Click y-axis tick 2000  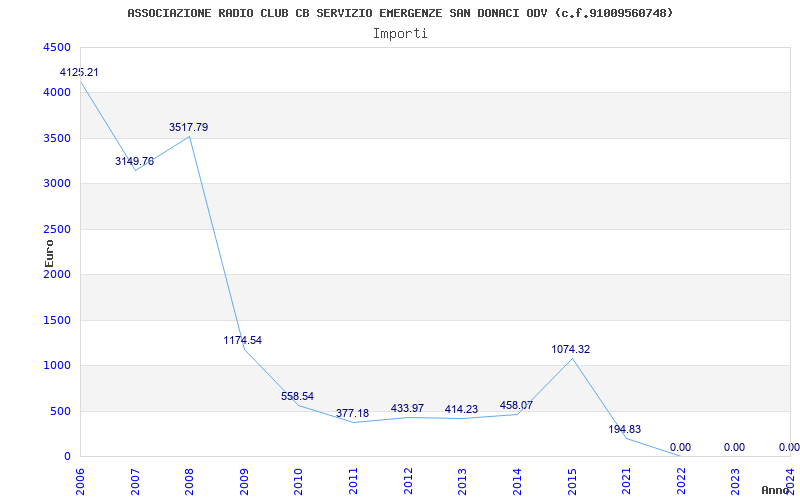[58, 274]
